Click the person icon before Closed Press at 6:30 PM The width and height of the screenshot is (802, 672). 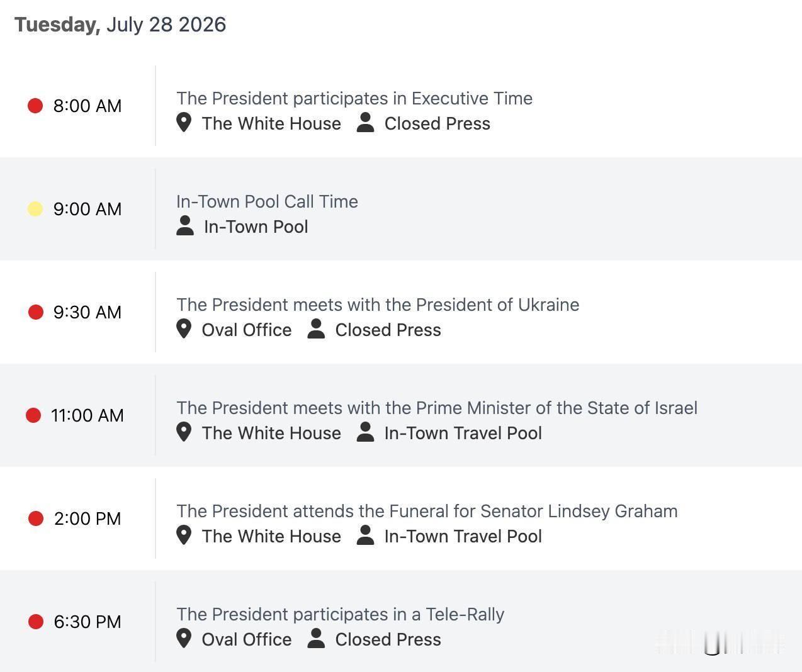(x=316, y=639)
